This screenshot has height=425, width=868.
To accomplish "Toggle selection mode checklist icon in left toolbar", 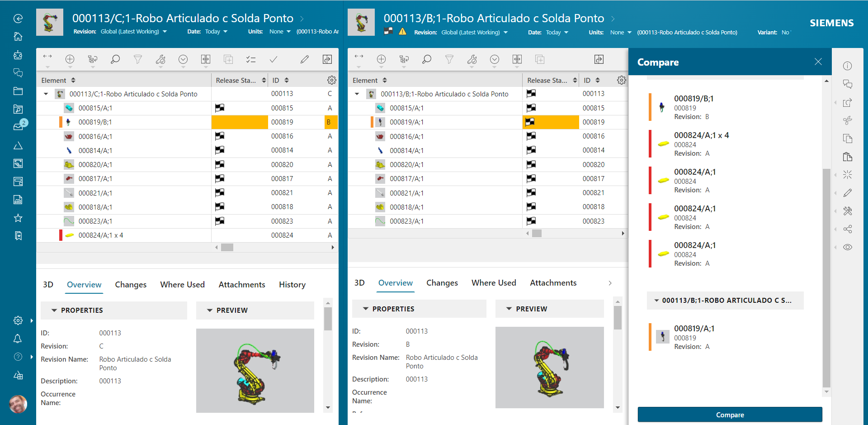I will (250, 59).
